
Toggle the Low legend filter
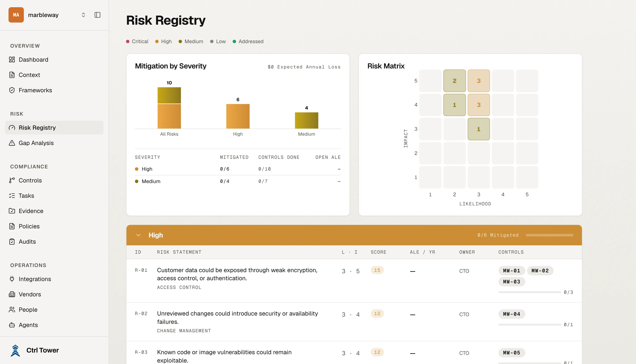coord(218,41)
